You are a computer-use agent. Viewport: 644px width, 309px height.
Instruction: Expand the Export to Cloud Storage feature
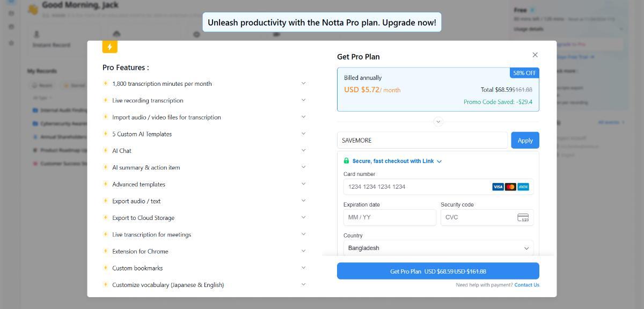tap(303, 217)
